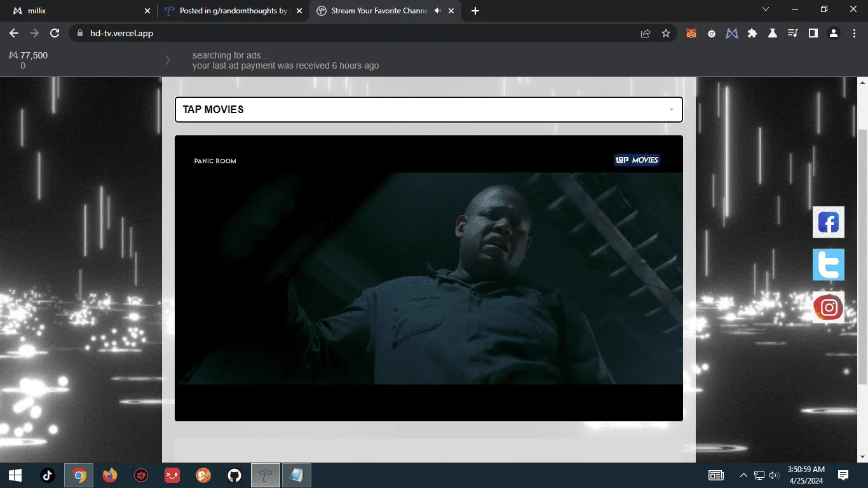Reload the hd-tv.vercel.app page

(x=55, y=33)
